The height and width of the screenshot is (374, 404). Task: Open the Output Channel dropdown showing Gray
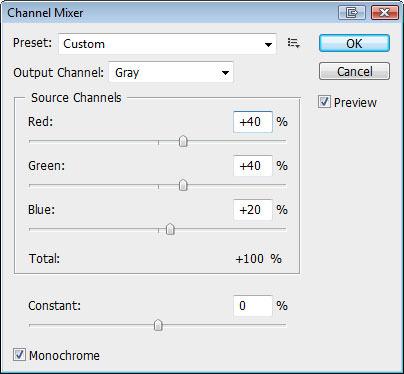171,72
